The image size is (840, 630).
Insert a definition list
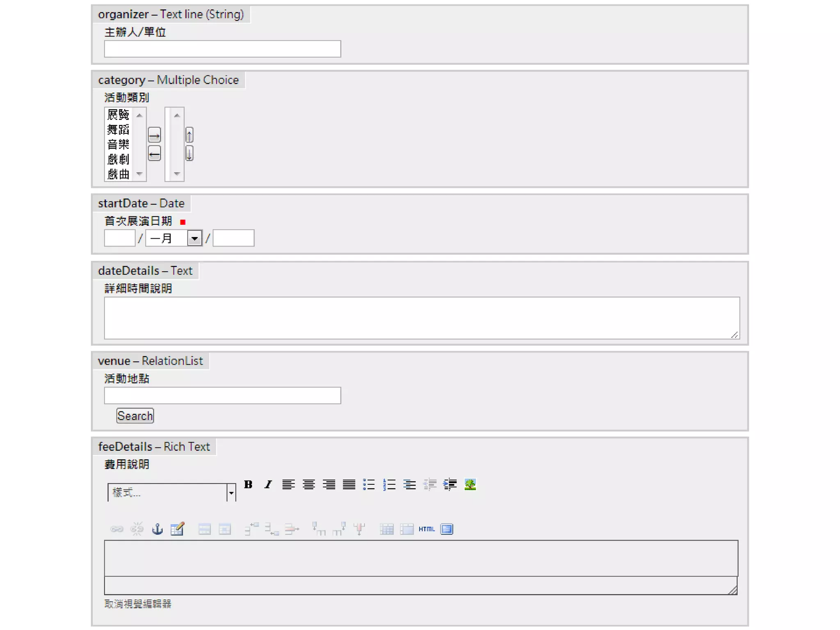pyautogui.click(x=409, y=484)
